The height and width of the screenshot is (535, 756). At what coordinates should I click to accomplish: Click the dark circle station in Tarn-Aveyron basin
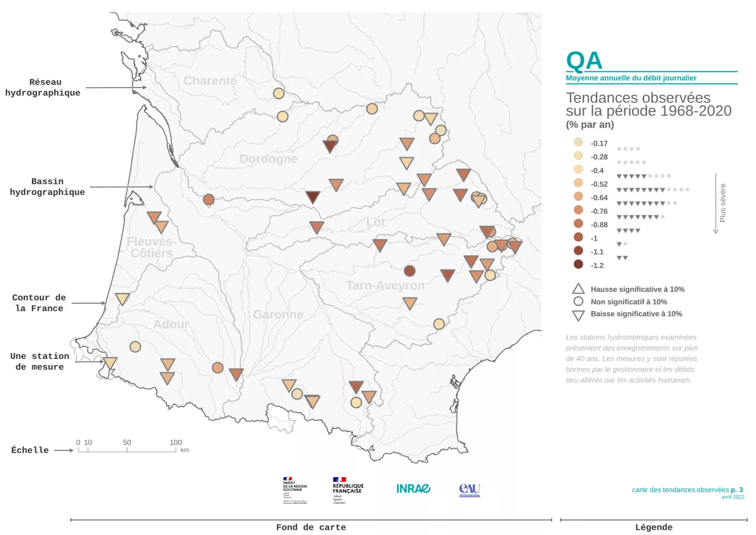coord(409,271)
